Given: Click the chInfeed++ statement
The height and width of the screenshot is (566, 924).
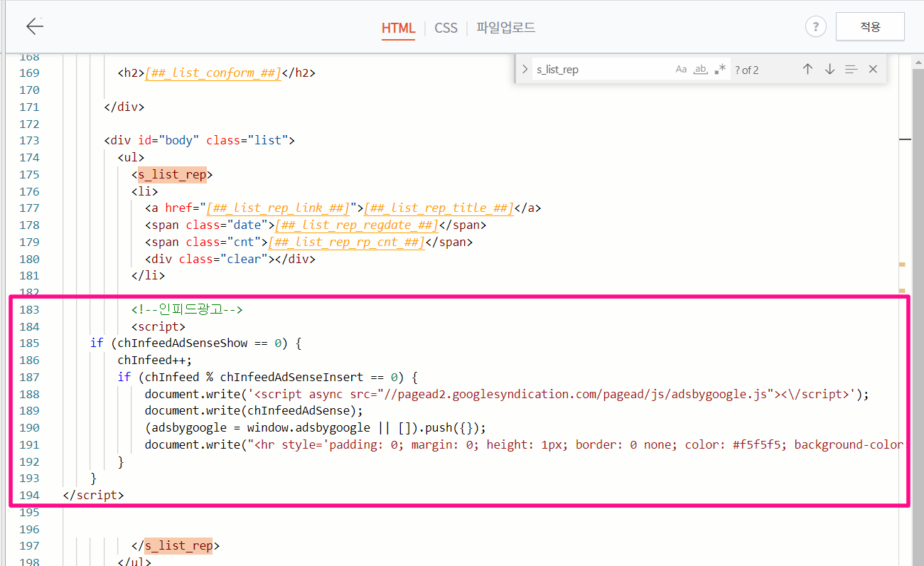Looking at the screenshot, I should point(155,361).
